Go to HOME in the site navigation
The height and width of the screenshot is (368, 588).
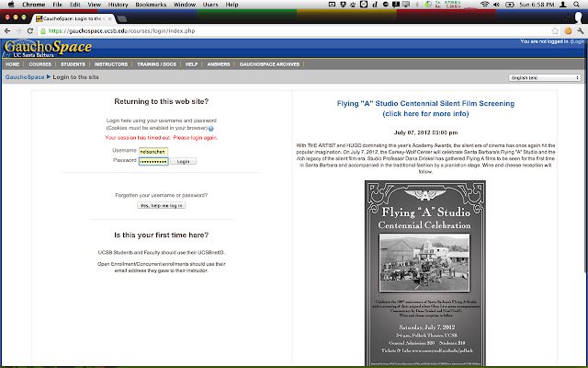pos(12,64)
